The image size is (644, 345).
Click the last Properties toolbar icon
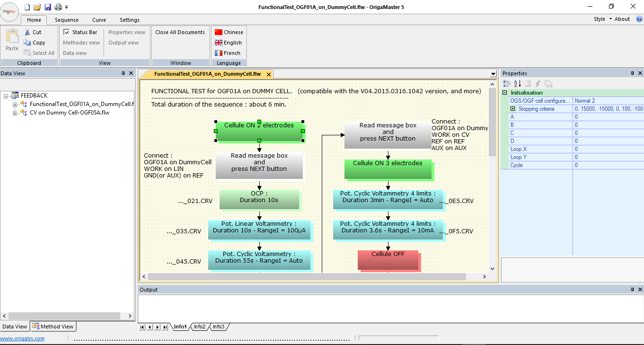548,84
